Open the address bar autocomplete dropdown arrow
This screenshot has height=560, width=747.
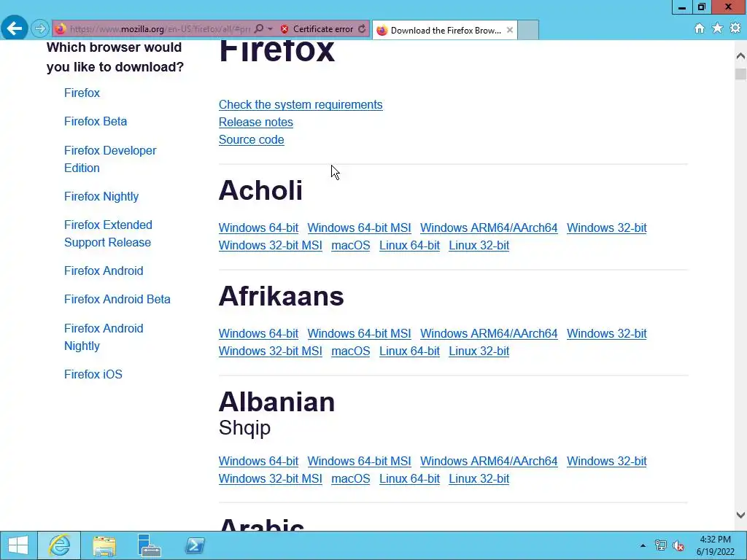click(x=270, y=29)
